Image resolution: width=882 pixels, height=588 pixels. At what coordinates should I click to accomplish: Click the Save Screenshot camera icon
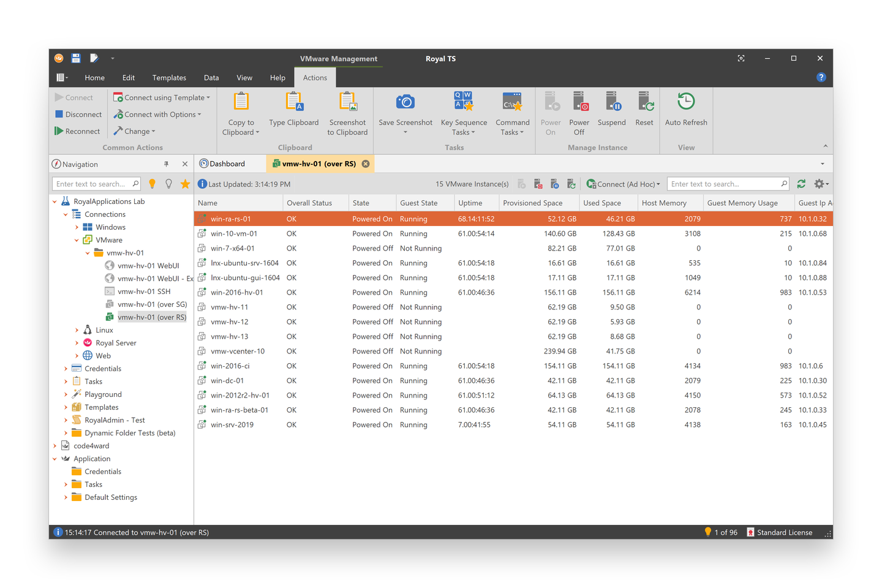tap(405, 102)
